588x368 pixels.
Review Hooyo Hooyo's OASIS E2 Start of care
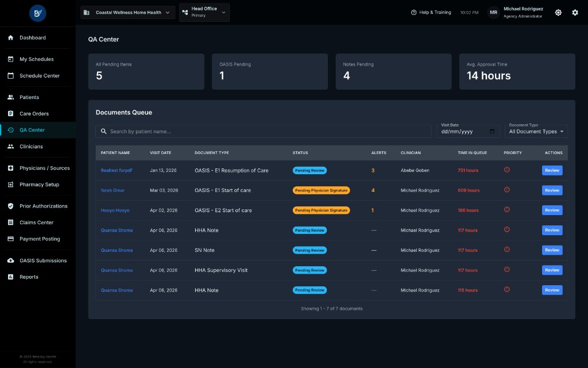(x=552, y=210)
